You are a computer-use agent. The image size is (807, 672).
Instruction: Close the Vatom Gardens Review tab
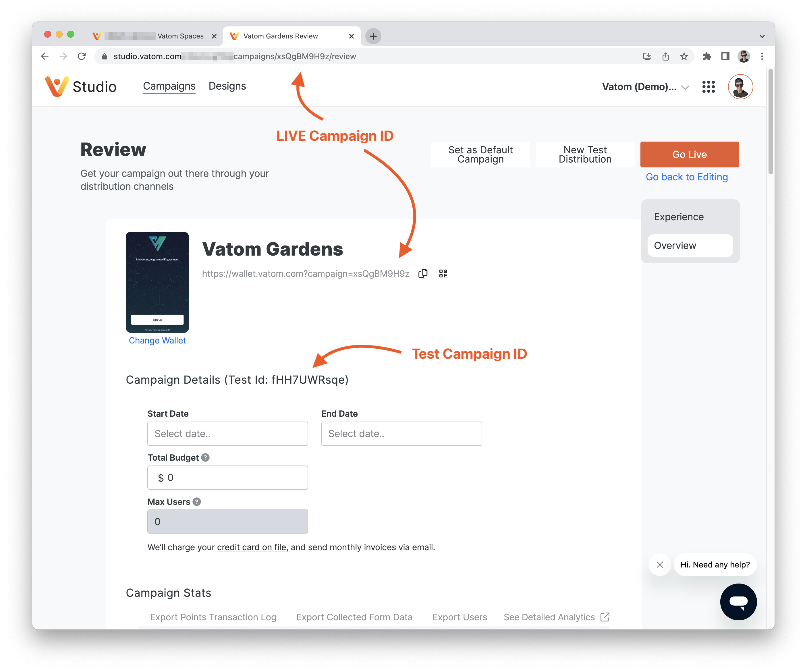click(351, 36)
